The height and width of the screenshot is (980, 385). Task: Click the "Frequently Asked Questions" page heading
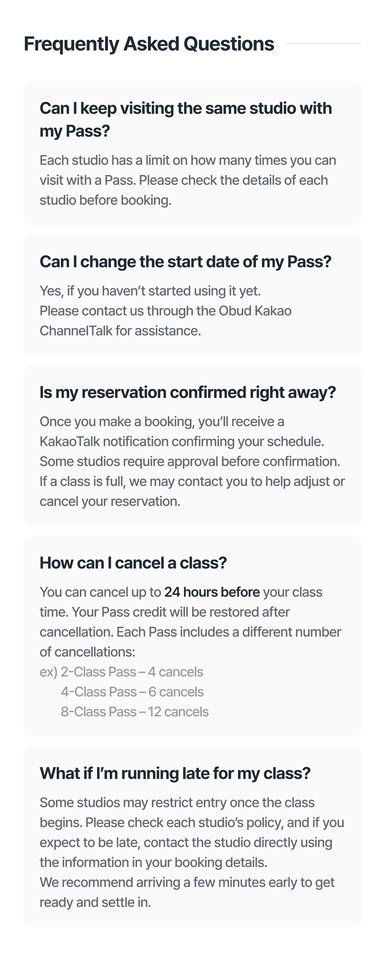149,44
